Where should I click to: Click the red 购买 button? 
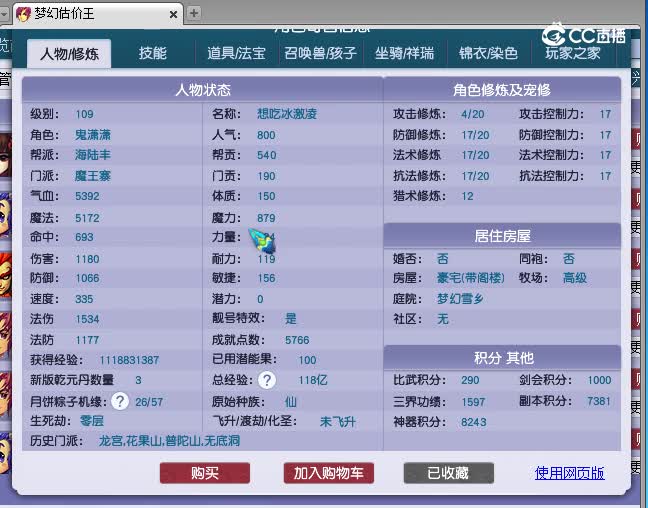205,473
